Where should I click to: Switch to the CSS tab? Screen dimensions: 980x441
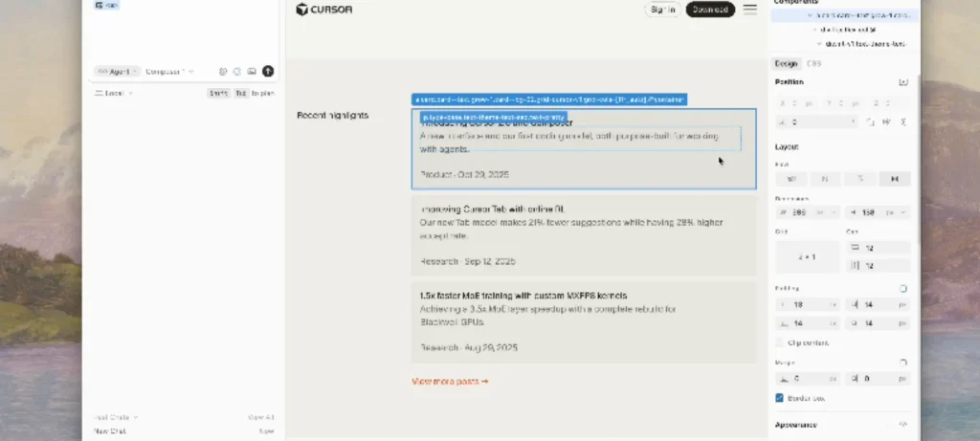click(x=813, y=63)
